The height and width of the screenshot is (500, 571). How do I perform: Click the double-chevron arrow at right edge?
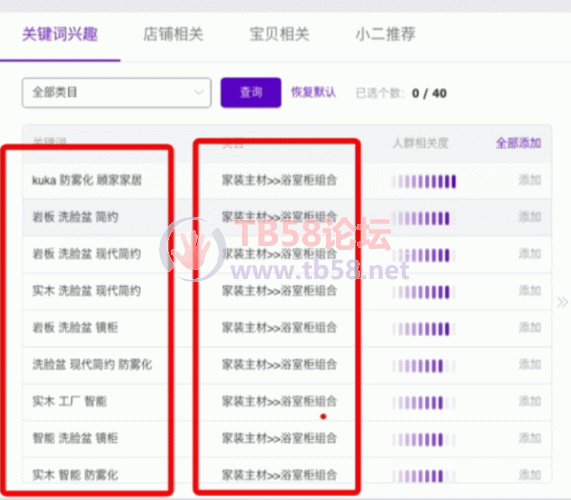tap(562, 302)
